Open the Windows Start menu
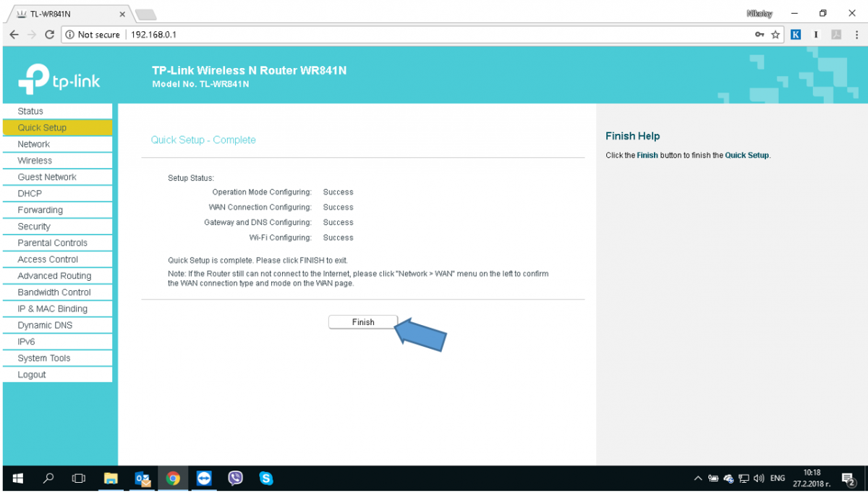This screenshot has width=868, height=493. tap(18, 479)
